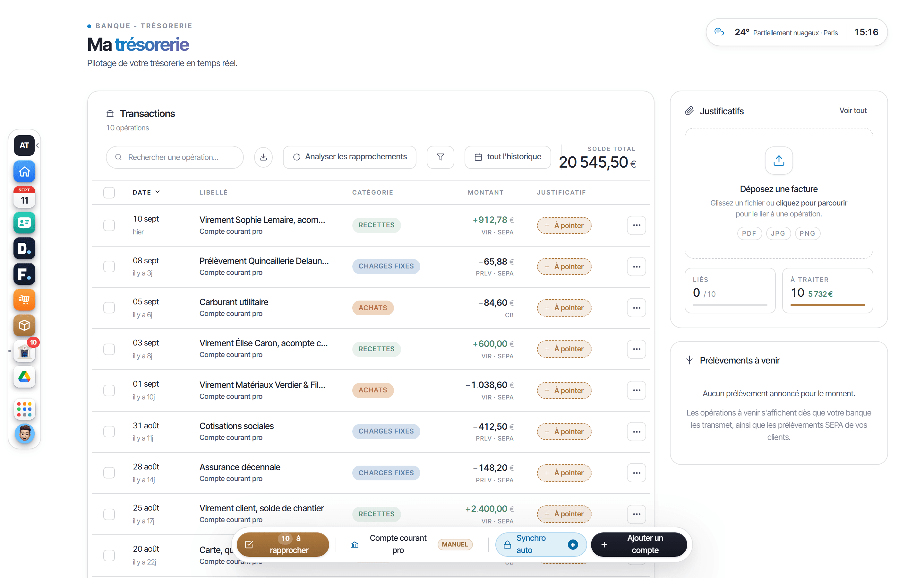Open the Sept 11 calendar icon
This screenshot has width=924, height=578.
coord(24,197)
